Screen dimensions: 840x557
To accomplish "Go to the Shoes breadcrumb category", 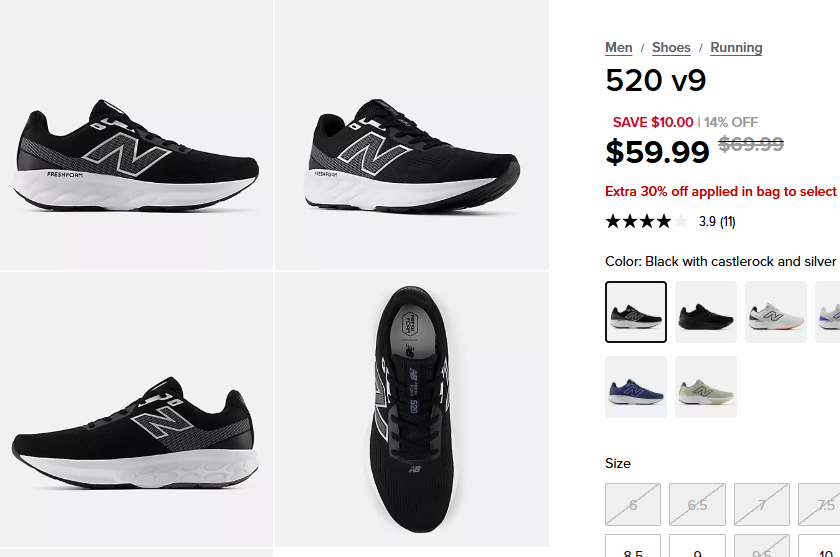I will tap(671, 48).
